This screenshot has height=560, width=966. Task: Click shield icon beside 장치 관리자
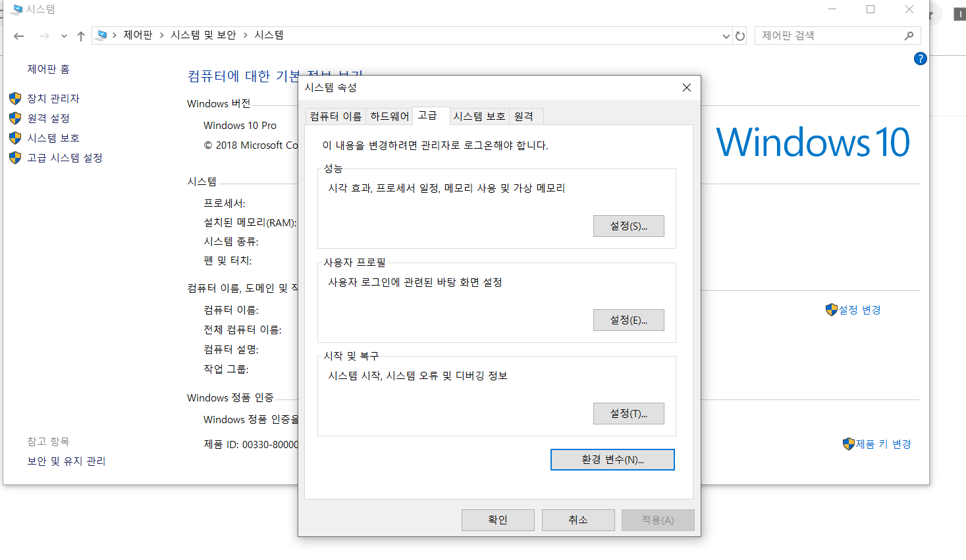(15, 99)
